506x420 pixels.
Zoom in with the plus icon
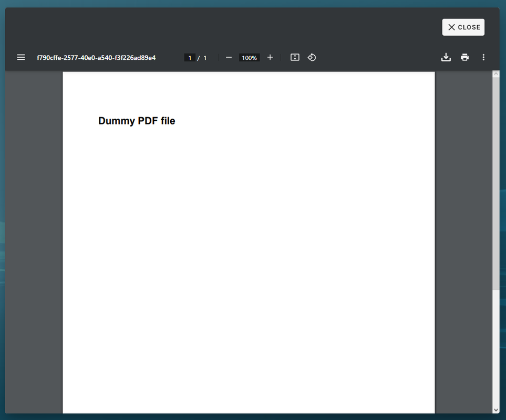pyautogui.click(x=270, y=57)
